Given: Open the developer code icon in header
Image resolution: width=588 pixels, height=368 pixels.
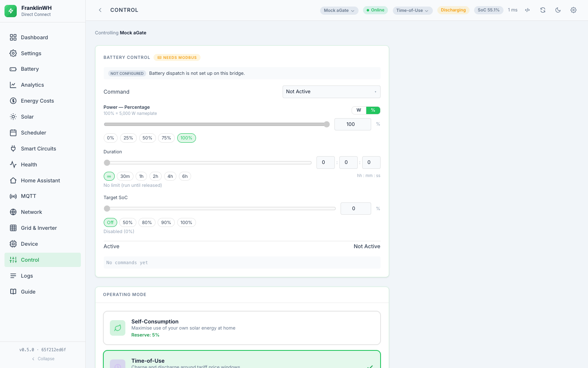Looking at the screenshot, I should 528,10.
